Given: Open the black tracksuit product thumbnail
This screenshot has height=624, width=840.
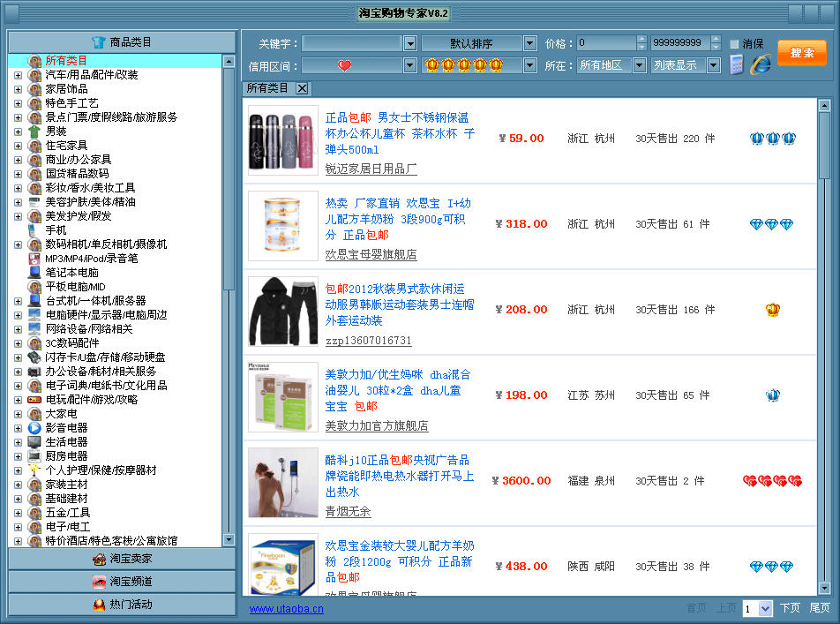Looking at the screenshot, I should pyautogui.click(x=283, y=311).
